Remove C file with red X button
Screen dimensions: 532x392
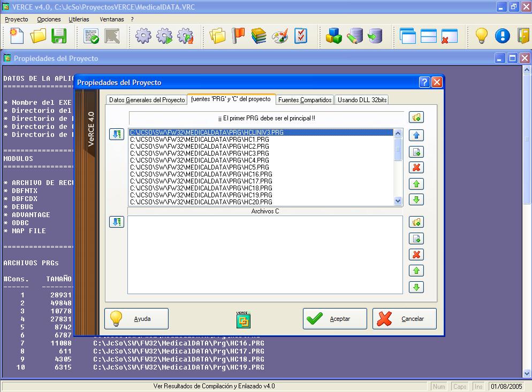tap(416, 255)
